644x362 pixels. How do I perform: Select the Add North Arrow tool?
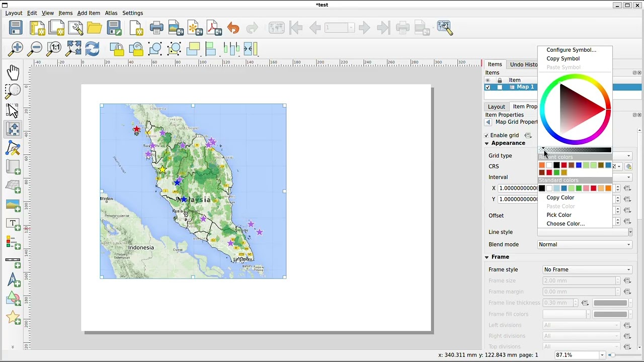13,280
